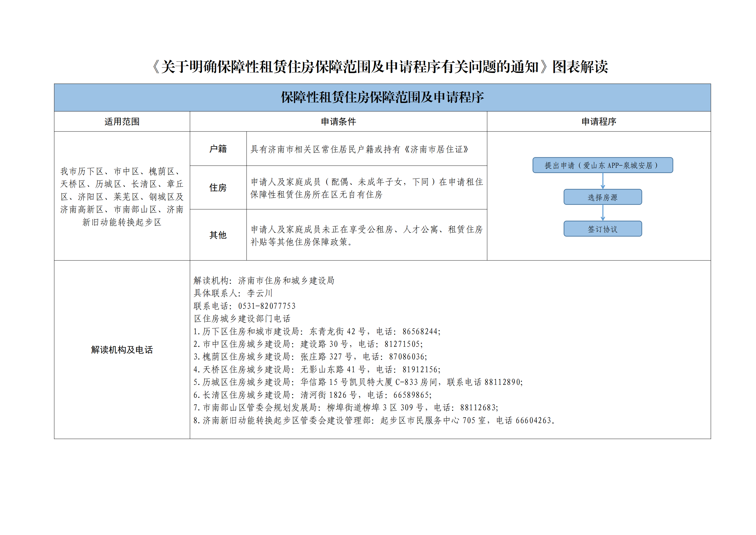
Task: Click the 解读机构及电话 cell label
Action: [122, 349]
